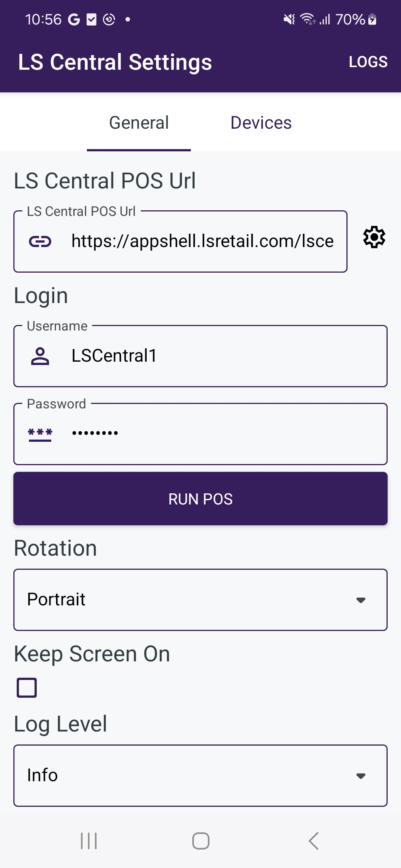Focus the Username text field
Image resolution: width=401 pixels, height=868 pixels.
click(223, 356)
